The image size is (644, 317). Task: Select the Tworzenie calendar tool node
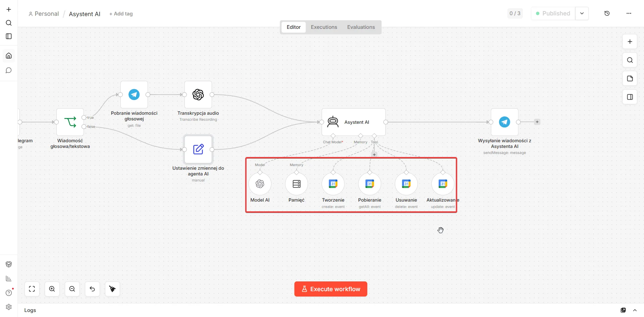(333, 184)
